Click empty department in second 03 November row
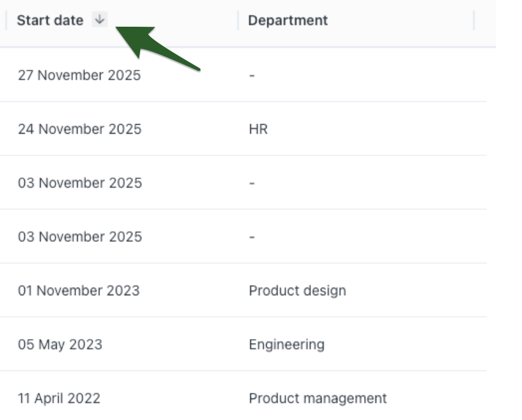This screenshot has height=420, width=522. 252,237
